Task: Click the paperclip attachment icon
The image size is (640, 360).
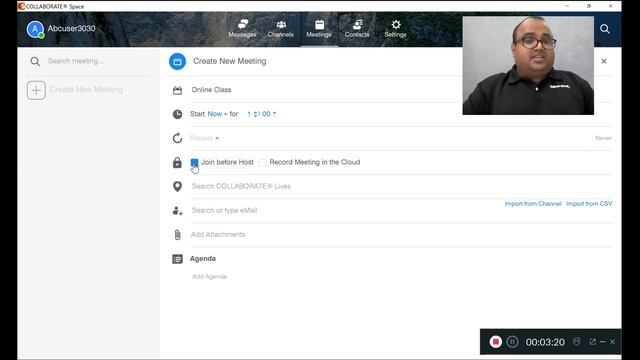Action: click(x=177, y=235)
